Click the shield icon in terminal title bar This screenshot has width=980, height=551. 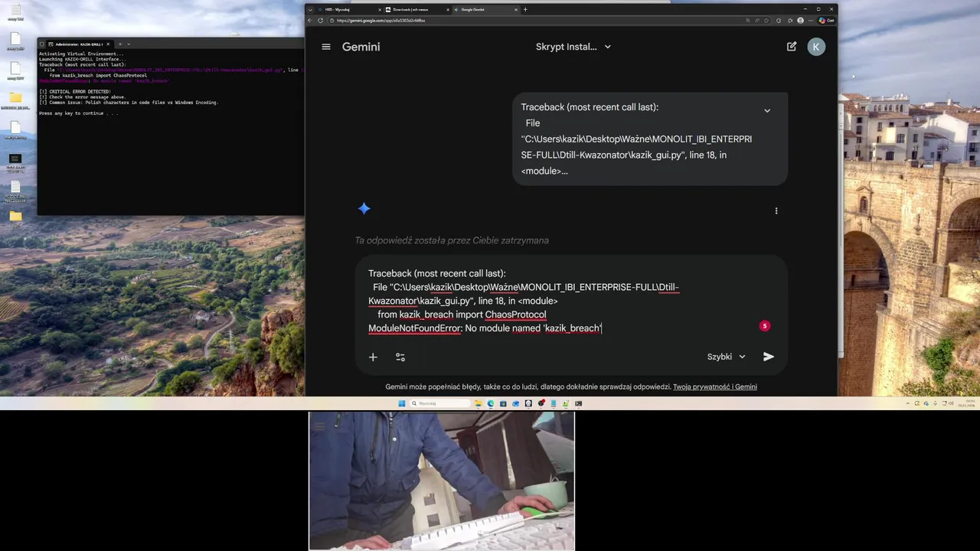pos(42,44)
